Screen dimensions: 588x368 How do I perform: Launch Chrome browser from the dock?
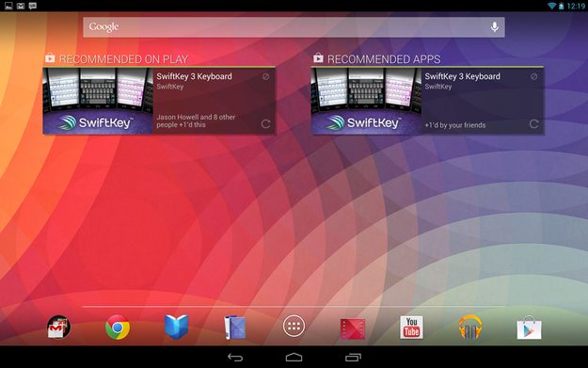click(x=118, y=328)
